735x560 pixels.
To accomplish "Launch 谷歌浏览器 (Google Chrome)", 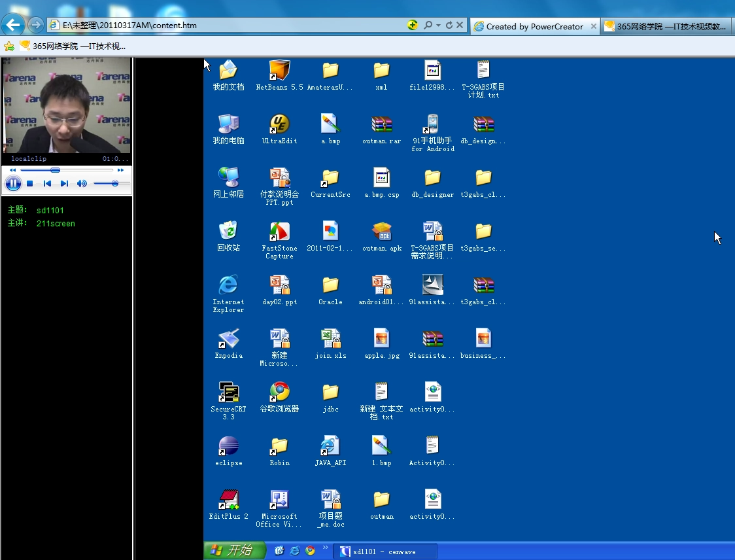I will (x=279, y=393).
